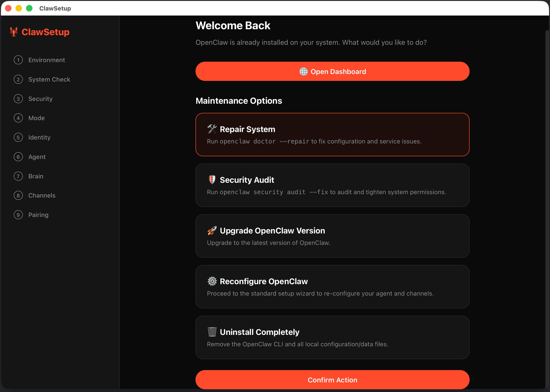Click the shield icon on Security Audit
This screenshot has width=550, height=392.
point(212,180)
